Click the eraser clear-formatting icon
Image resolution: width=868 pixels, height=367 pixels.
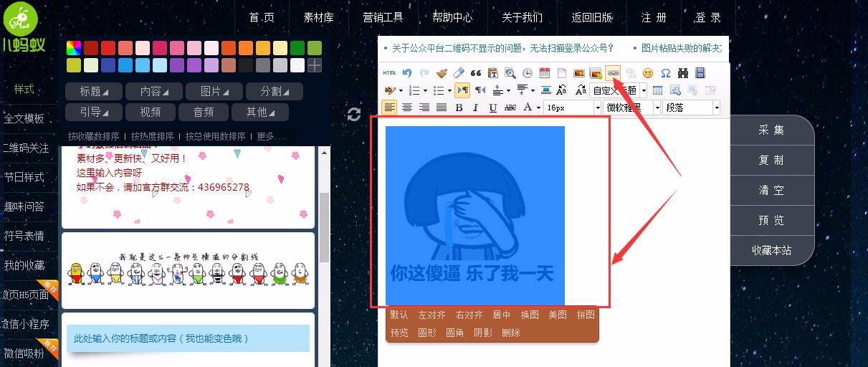point(459,73)
